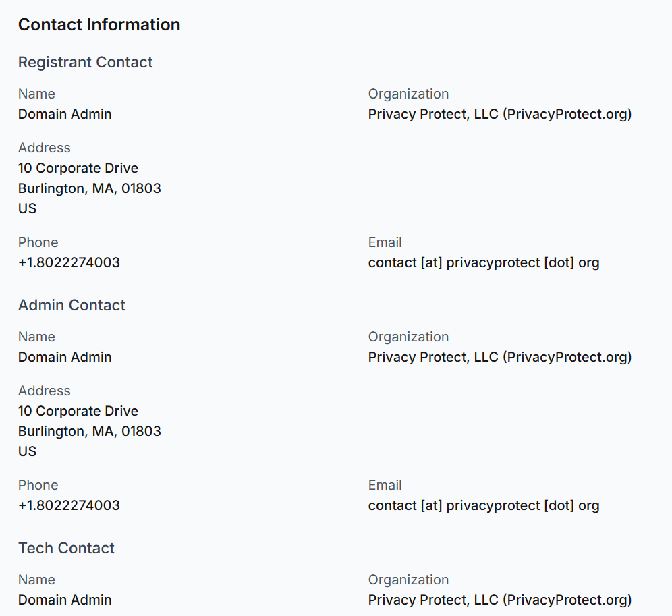Click the US country line under Admin address
672x616 pixels.
coord(27,451)
